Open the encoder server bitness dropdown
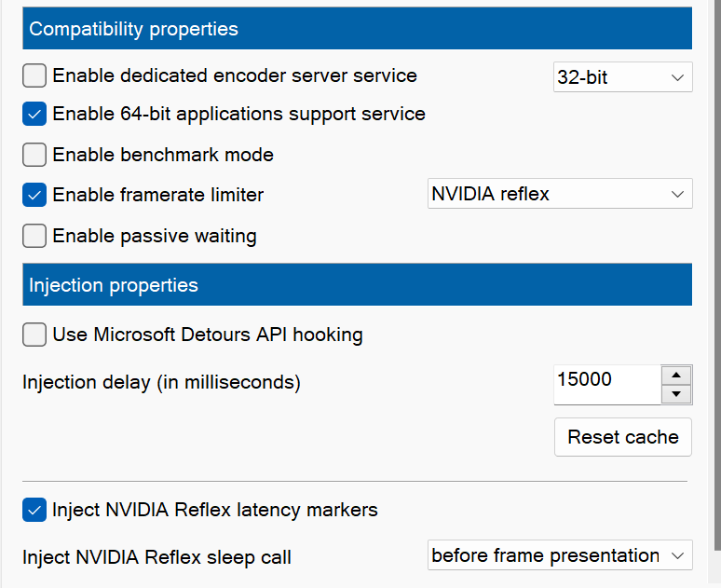 622,77
